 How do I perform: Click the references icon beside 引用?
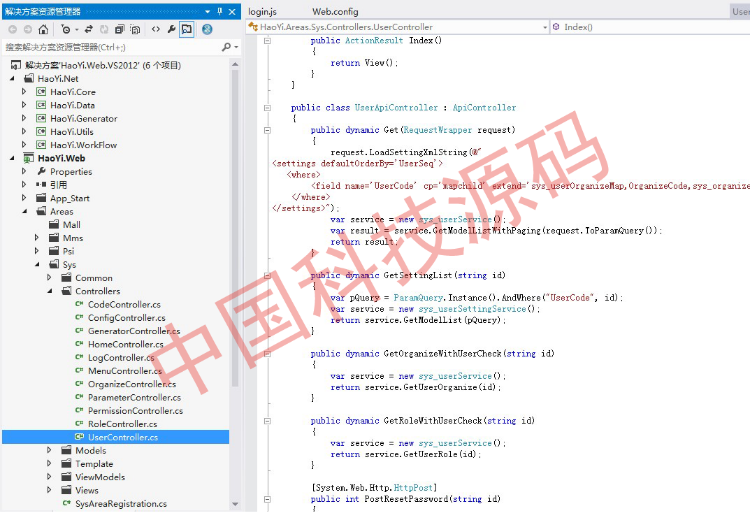click(x=41, y=185)
